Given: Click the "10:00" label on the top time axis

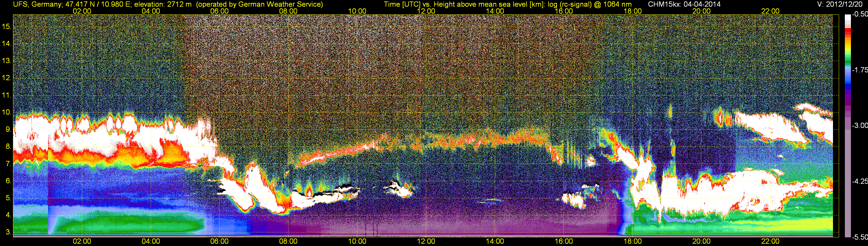Looking at the screenshot, I should (357, 11).
